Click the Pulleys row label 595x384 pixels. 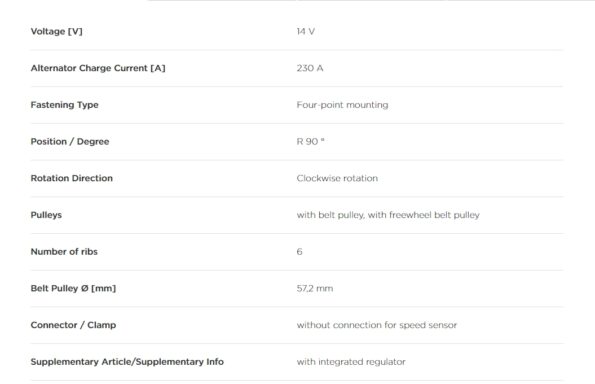tap(46, 215)
